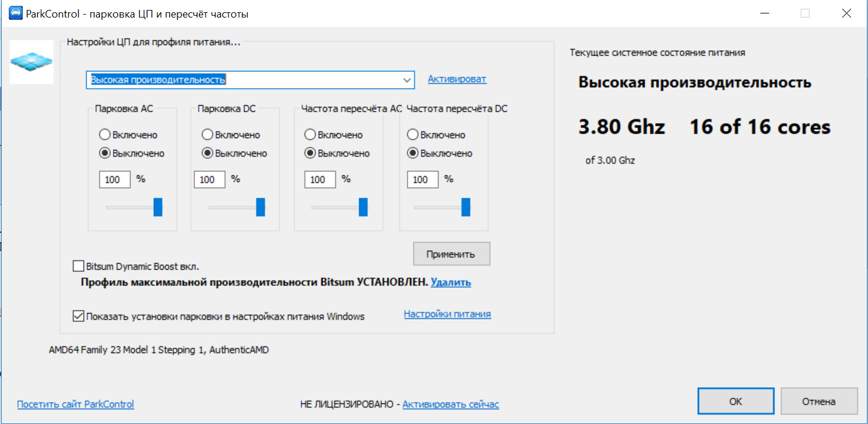This screenshot has height=424, width=868.
Task: Close the ParkControl window
Action: click(846, 13)
